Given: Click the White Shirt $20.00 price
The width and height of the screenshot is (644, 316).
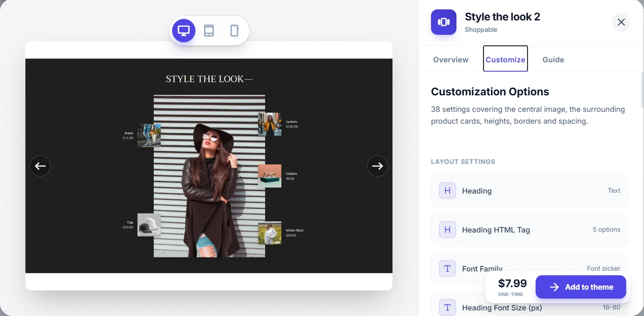Looking at the screenshot, I should pyautogui.click(x=291, y=236).
